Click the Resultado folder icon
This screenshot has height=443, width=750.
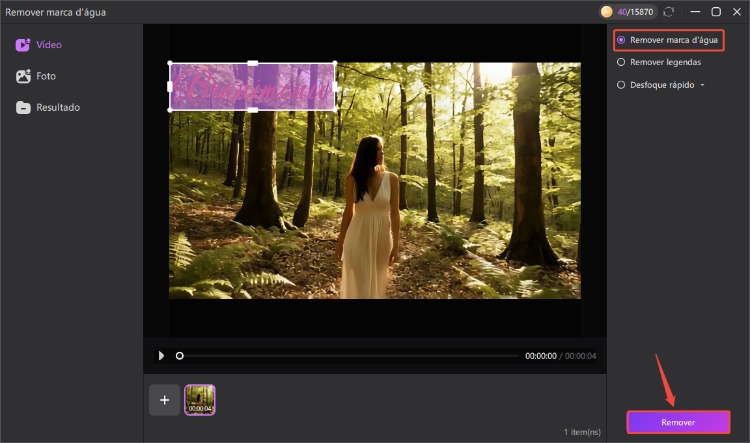click(x=22, y=107)
